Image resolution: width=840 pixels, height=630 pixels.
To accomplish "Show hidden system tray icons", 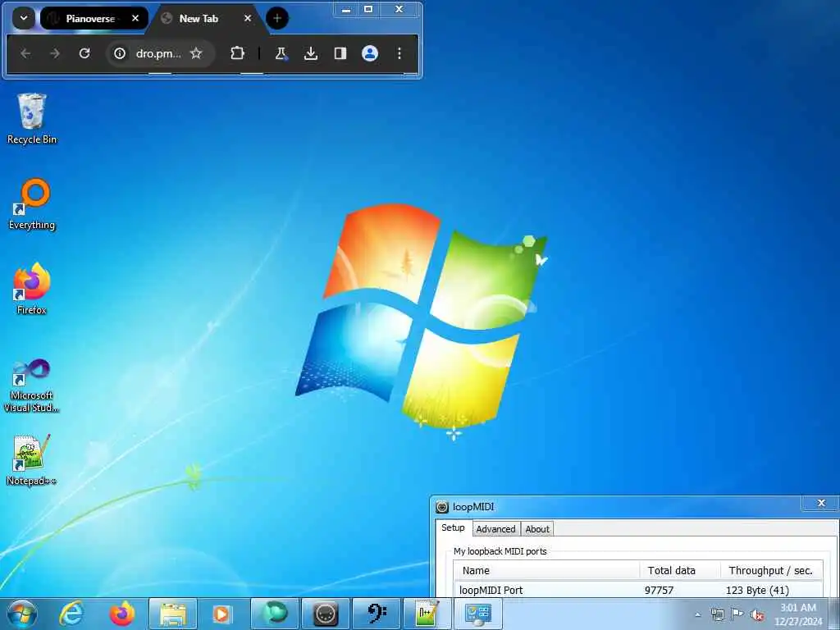I will point(697,614).
